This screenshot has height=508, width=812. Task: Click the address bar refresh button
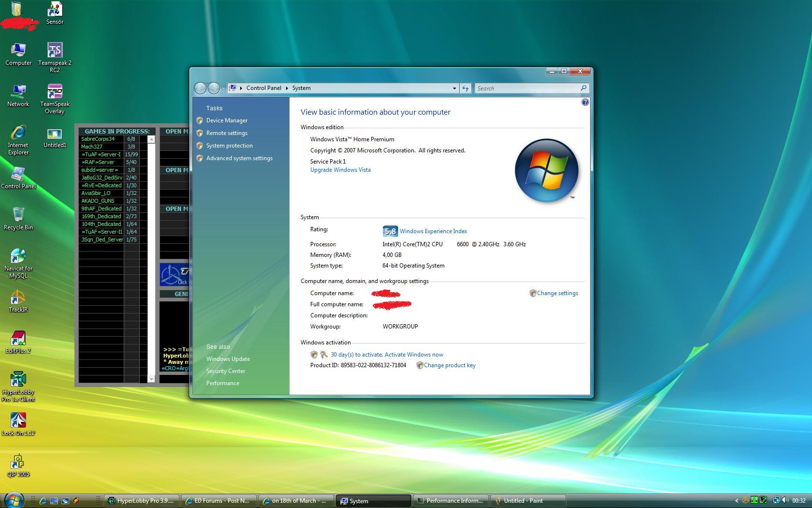pos(465,88)
